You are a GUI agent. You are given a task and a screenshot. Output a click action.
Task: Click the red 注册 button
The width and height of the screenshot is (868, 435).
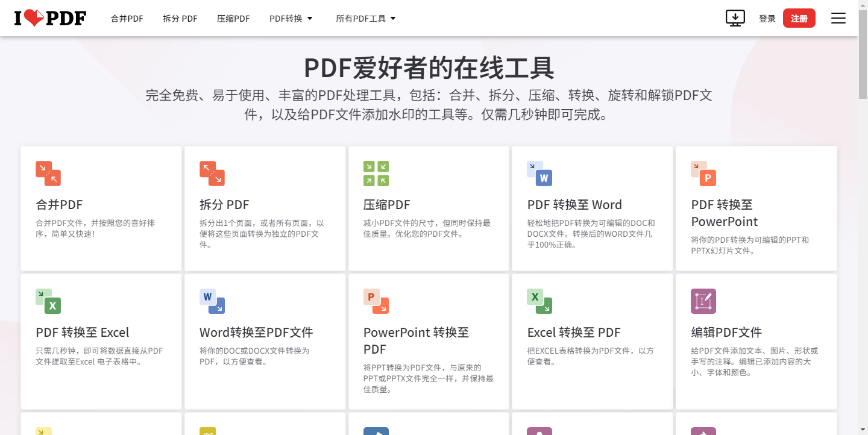pyautogui.click(x=799, y=18)
